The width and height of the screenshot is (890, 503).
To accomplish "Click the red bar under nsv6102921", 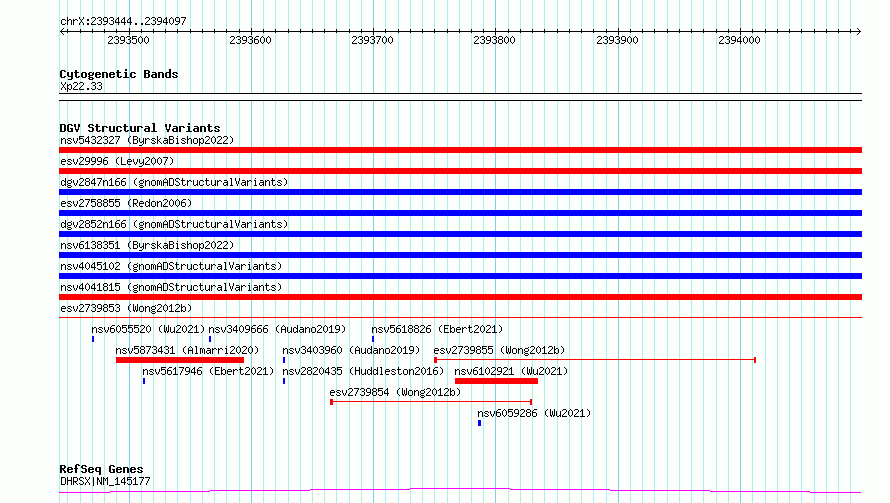I will [496, 381].
